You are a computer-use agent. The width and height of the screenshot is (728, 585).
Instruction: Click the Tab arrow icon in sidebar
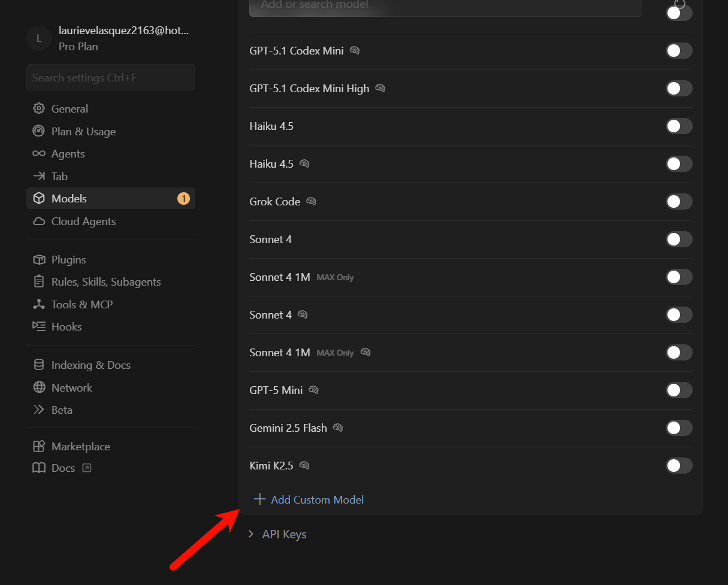[39, 176]
